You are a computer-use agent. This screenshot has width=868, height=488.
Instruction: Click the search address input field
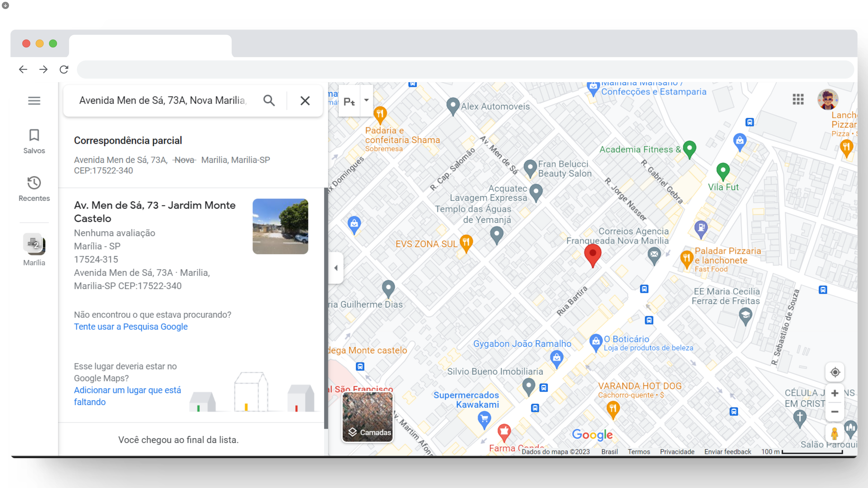[163, 100]
